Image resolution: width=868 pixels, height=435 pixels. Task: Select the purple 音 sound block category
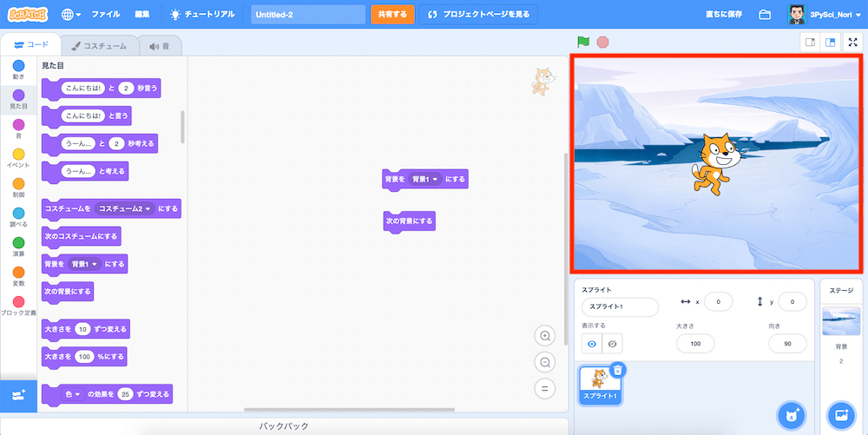point(18,129)
